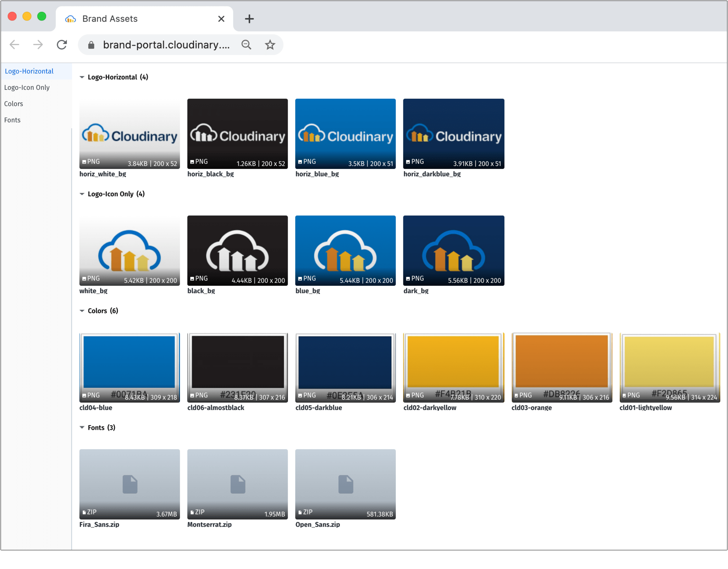Viewport: 728px width, 569px height.
Task: Click the dark_bg file name label
Action: coord(416,291)
